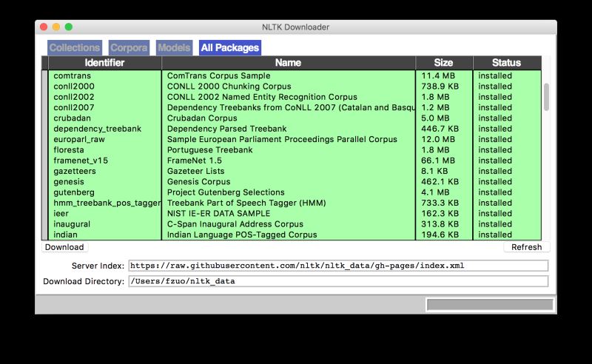
Task: Switch to the Collections tab
Action: 75,47
